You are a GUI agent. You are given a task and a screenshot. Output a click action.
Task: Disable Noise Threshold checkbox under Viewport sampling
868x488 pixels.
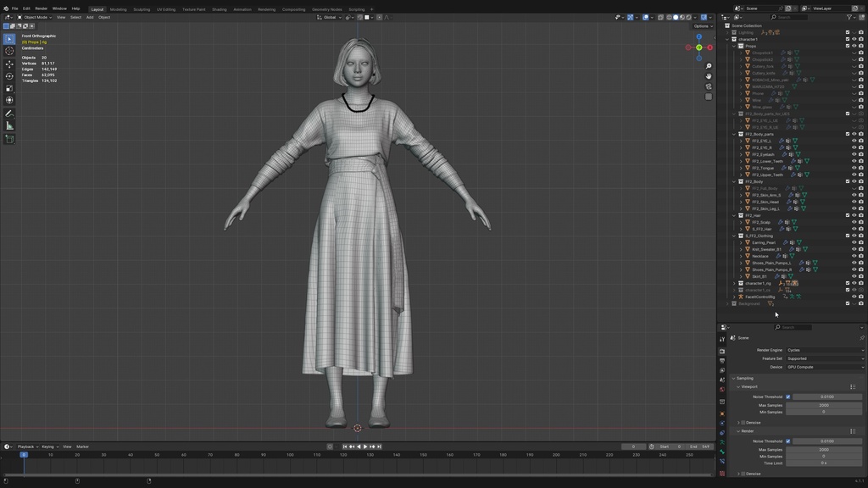coord(788,396)
